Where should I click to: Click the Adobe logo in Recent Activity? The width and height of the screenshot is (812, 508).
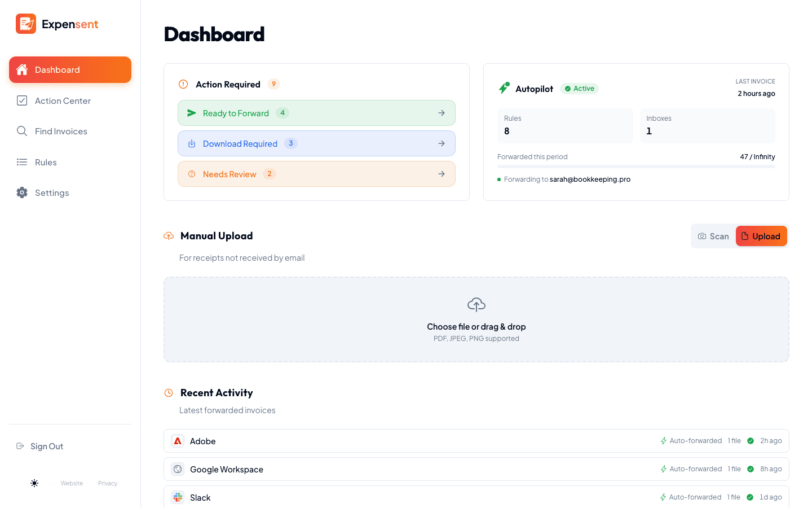point(178,441)
